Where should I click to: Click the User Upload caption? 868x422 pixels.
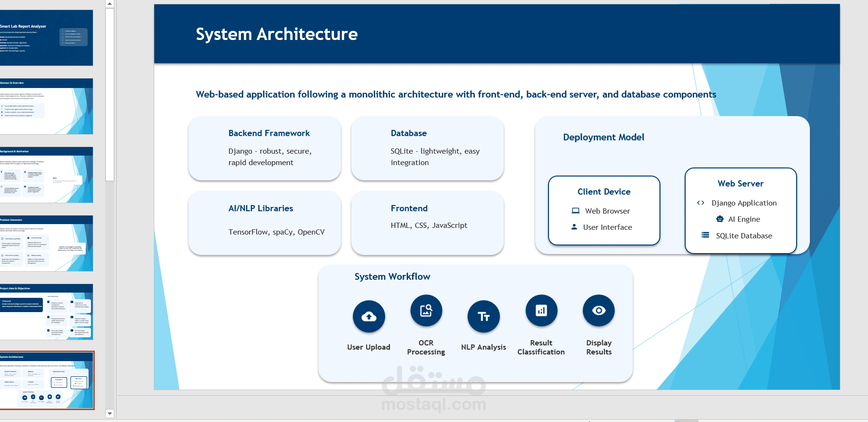(x=369, y=347)
